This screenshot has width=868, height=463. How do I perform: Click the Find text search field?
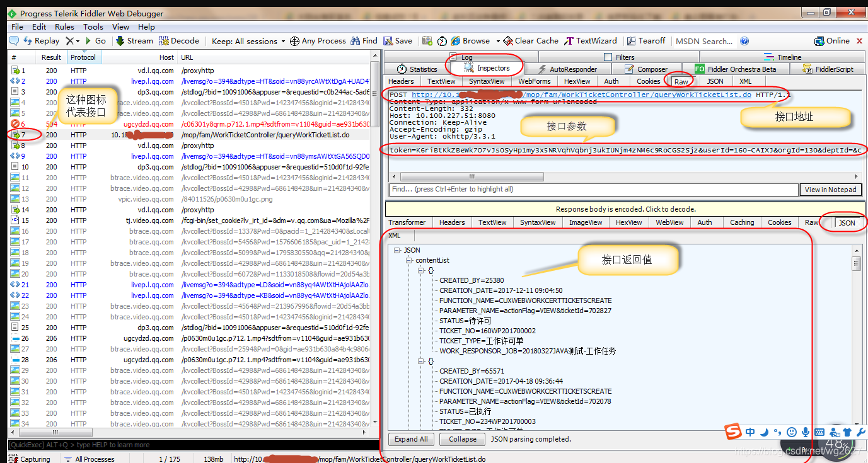pos(593,189)
